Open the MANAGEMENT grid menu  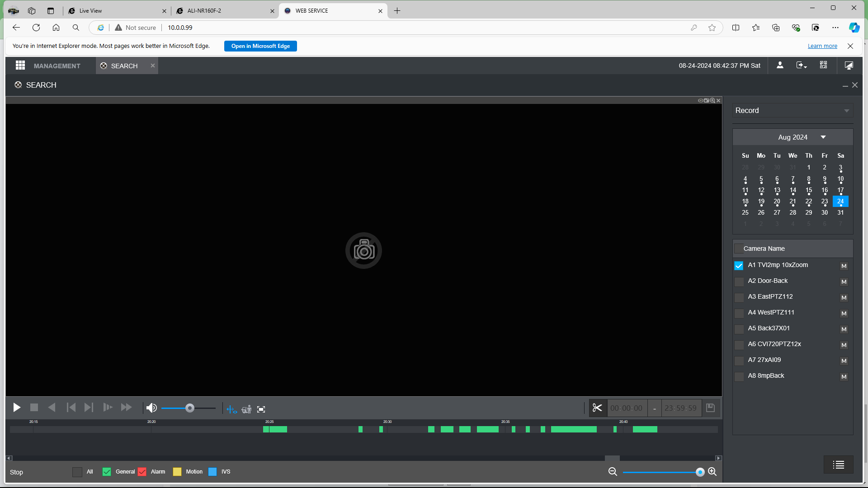click(20, 66)
